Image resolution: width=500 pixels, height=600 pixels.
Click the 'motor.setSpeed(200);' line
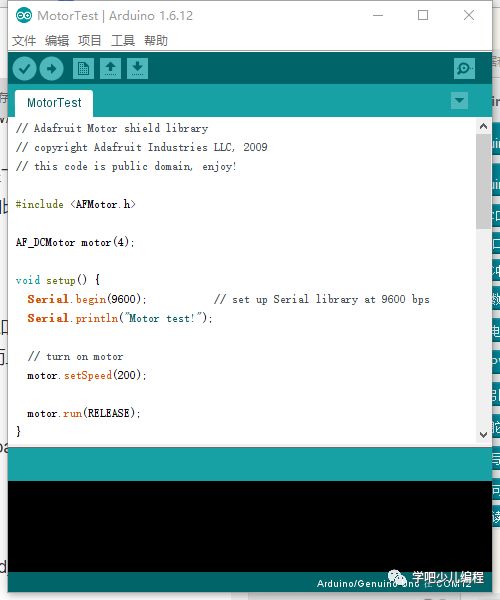click(x=87, y=375)
